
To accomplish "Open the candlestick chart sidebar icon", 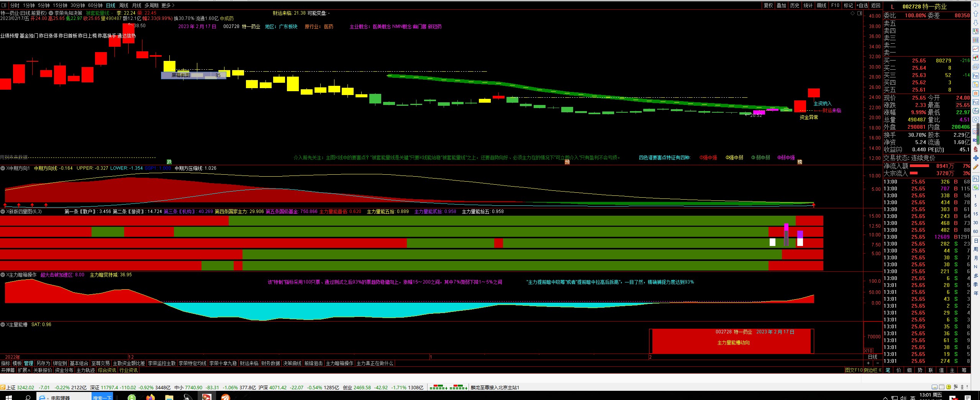I will pos(975,58).
